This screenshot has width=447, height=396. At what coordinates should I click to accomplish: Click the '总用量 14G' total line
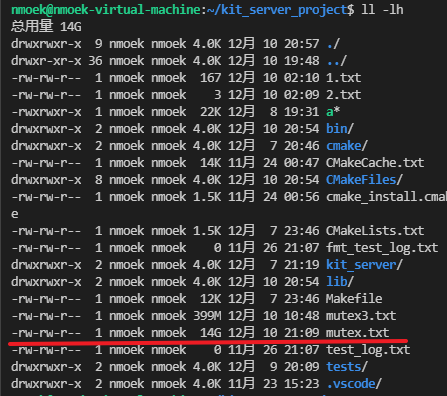[x=46, y=26]
